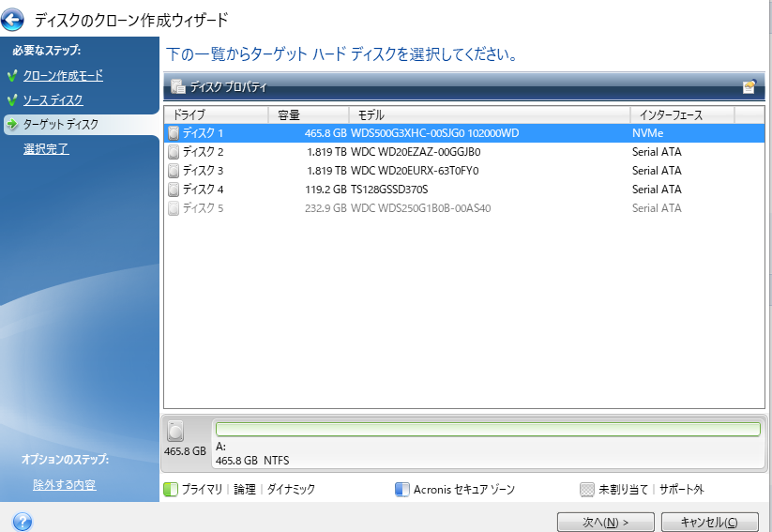The image size is (772, 532).
Task: Click the 465.8 GB NTFS partition label
Action: coord(252,461)
